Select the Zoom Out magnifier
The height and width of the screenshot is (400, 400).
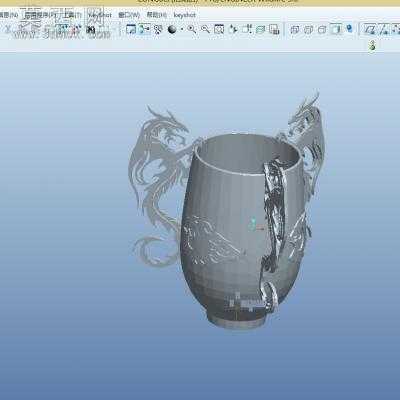[x=205, y=29]
